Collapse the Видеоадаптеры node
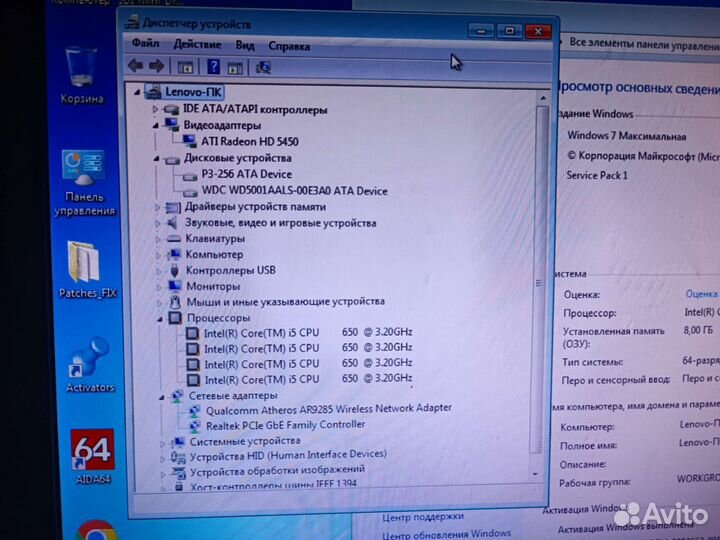Viewport: 720px width, 540px height. point(155,125)
